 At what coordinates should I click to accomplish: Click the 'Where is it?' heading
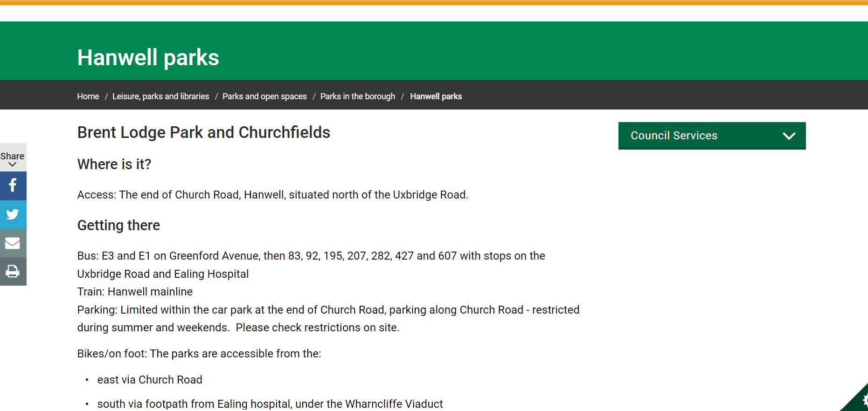pyautogui.click(x=114, y=164)
